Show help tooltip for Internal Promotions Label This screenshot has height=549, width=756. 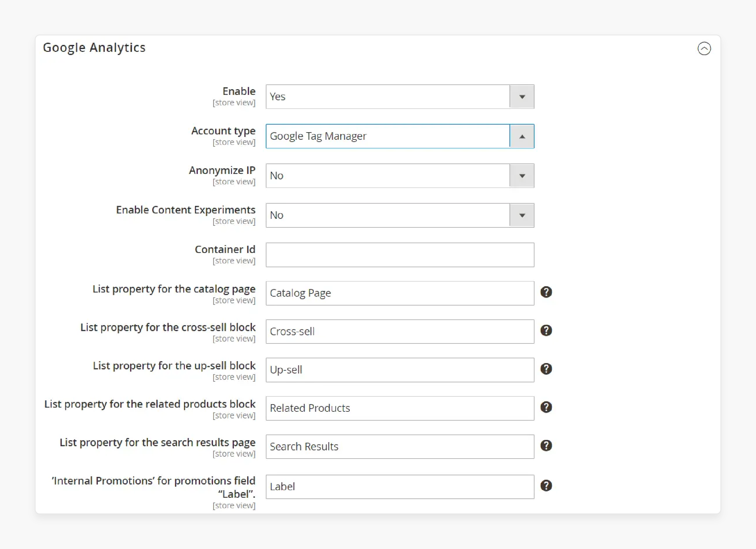coord(546,486)
